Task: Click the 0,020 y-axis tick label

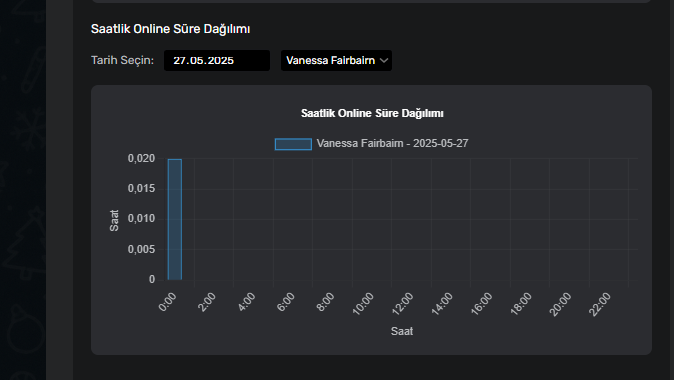Action: click(141, 159)
